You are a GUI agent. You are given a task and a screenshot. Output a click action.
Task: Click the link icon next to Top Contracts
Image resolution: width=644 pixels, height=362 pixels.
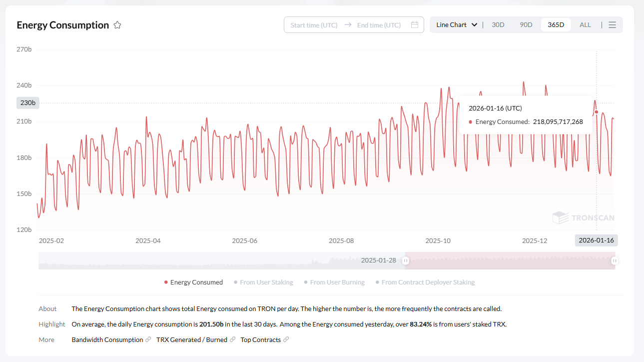click(286, 339)
